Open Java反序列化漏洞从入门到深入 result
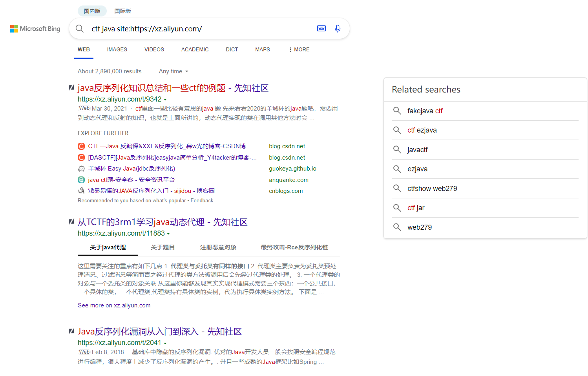This screenshot has width=588, height=376. pyautogui.click(x=159, y=332)
